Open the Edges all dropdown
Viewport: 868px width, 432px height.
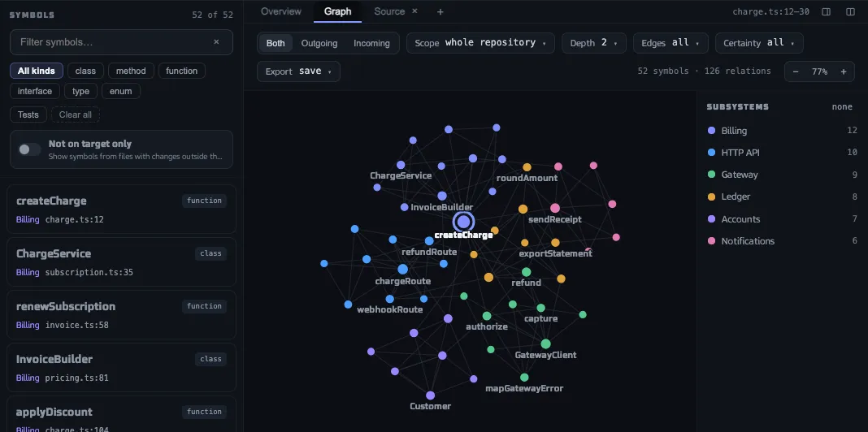click(x=671, y=43)
